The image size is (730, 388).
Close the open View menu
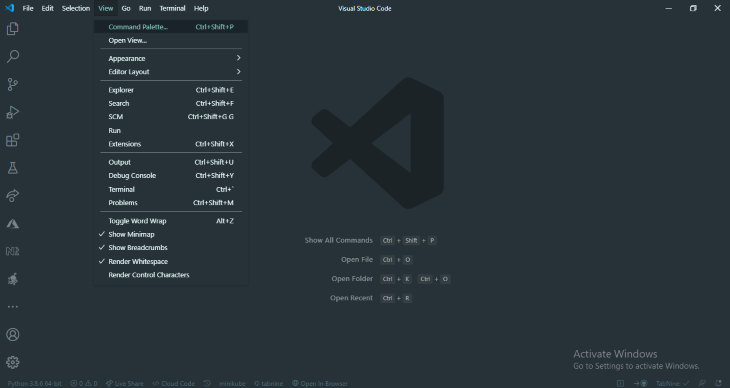(x=106, y=8)
